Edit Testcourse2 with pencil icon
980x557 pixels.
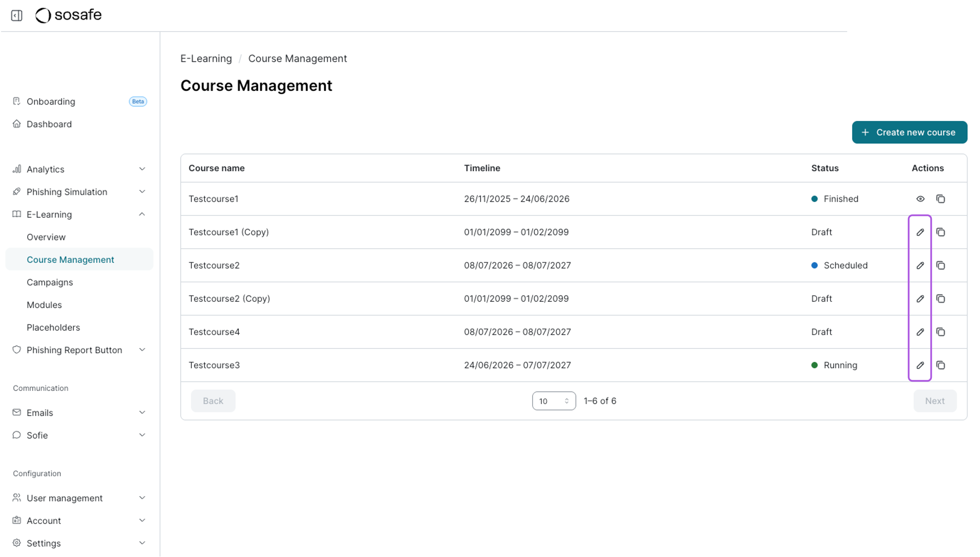[x=920, y=265]
